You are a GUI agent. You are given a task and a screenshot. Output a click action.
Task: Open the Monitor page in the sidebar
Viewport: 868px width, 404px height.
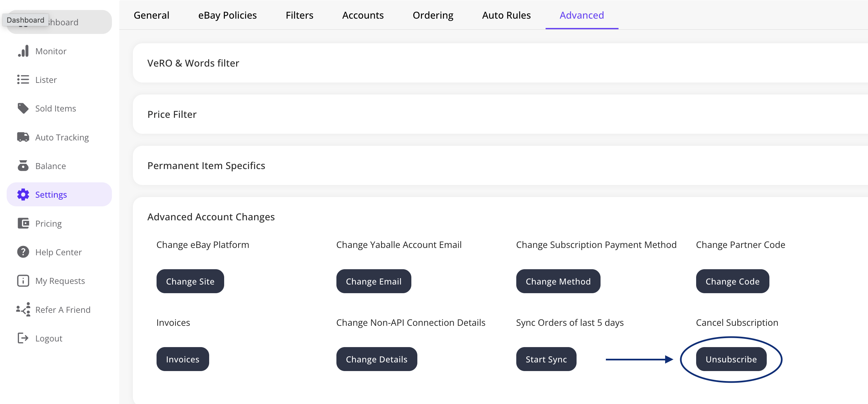[x=59, y=51]
